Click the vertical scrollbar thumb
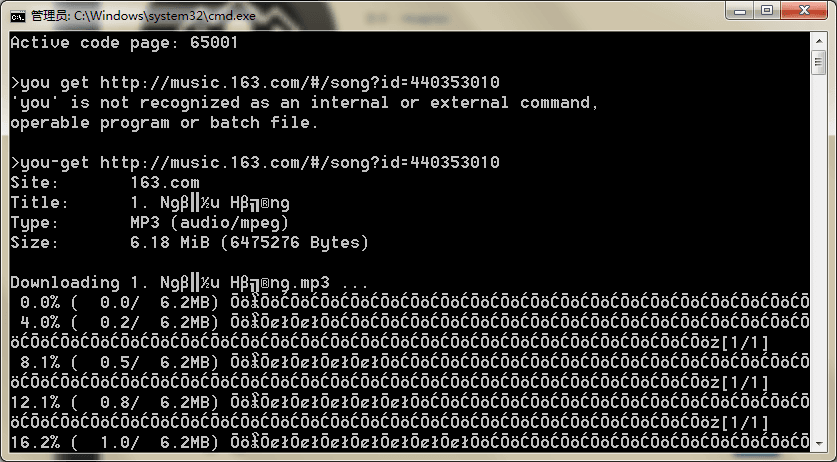Screen dimensions: 837x462 pos(818,63)
